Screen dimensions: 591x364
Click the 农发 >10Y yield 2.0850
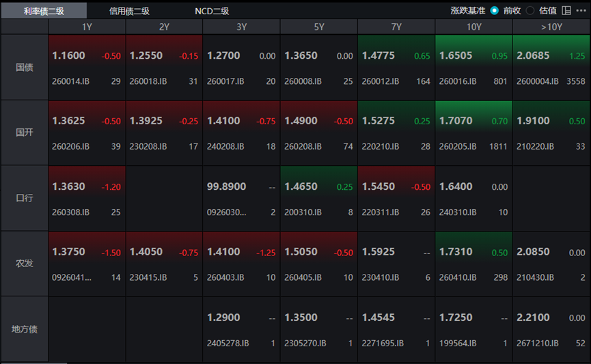click(533, 252)
